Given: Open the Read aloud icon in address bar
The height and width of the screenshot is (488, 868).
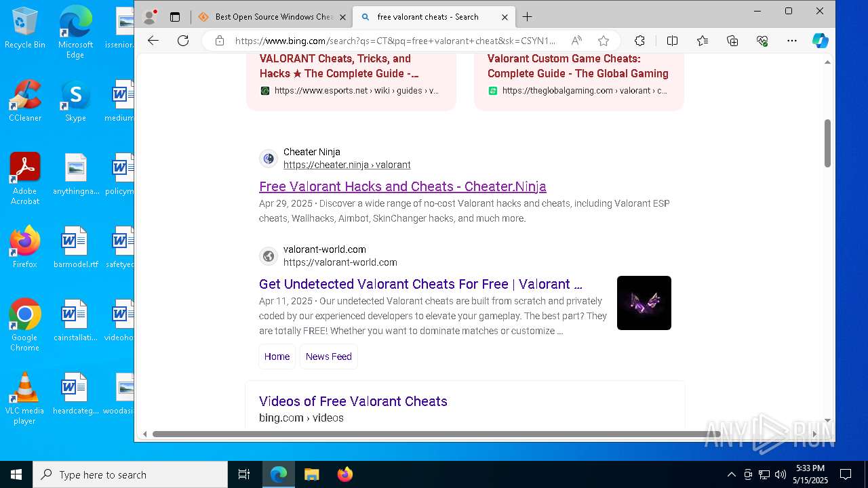Looking at the screenshot, I should click(576, 41).
